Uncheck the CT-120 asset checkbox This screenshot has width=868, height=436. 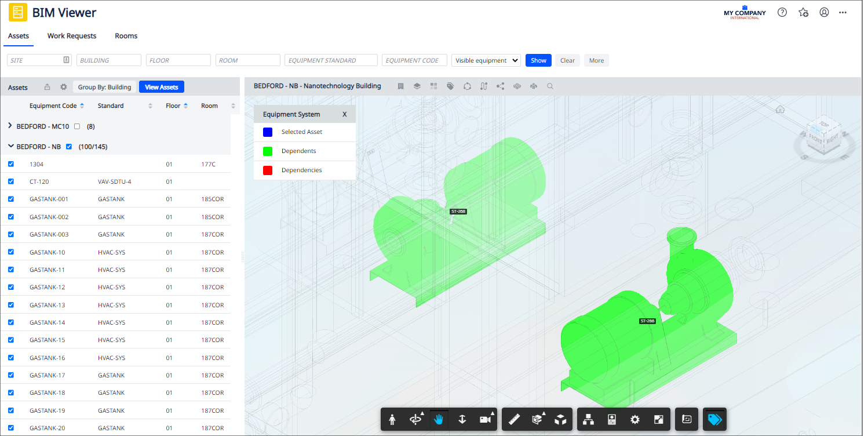click(11, 181)
